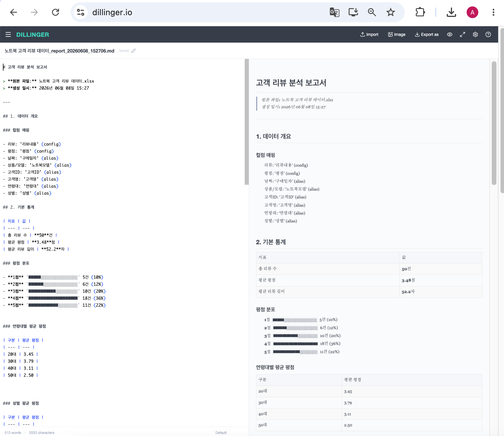Open the settings gear in Dillinger toolbar
Image resolution: width=504 pixels, height=436 pixels.
[475, 34]
